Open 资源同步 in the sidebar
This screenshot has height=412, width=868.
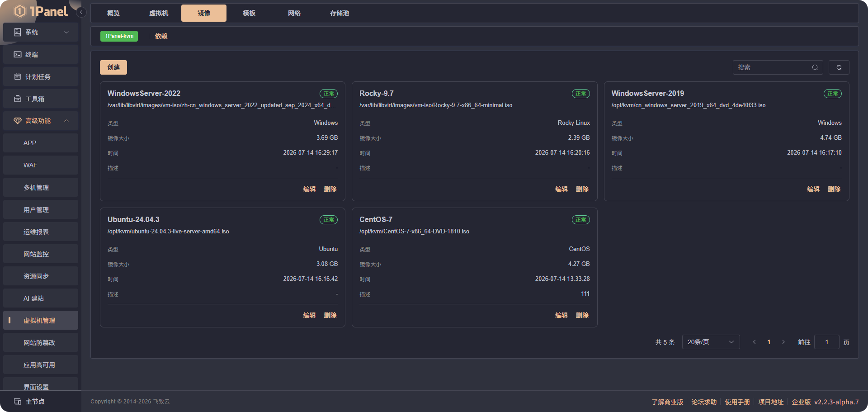point(41,276)
